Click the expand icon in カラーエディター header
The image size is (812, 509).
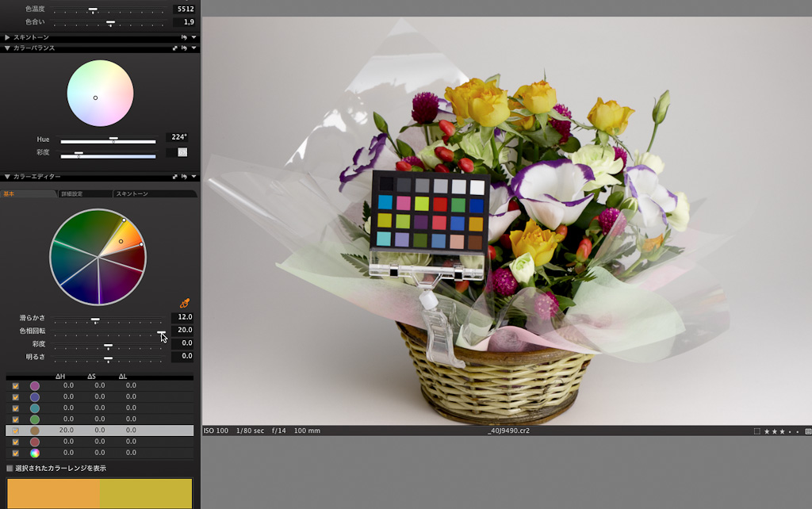[x=175, y=177]
